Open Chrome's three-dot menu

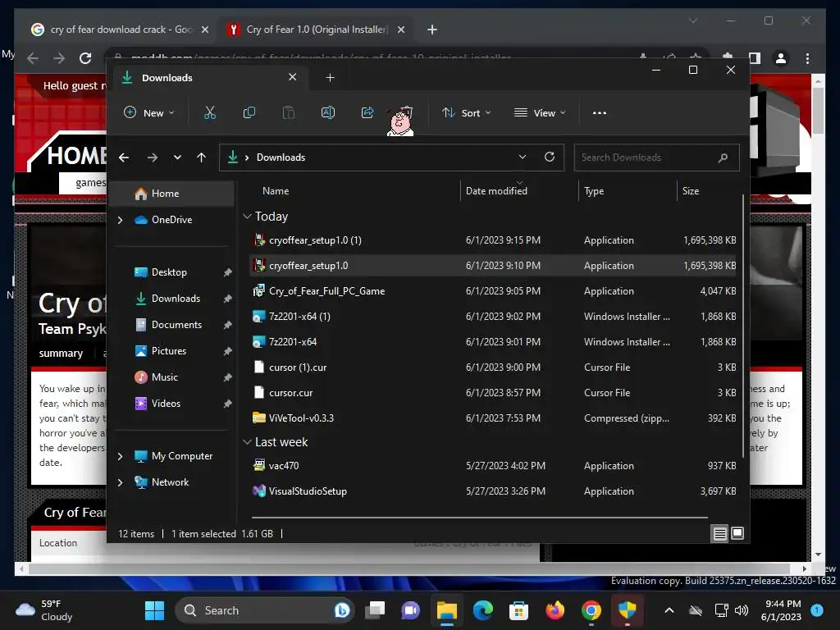[x=807, y=58]
